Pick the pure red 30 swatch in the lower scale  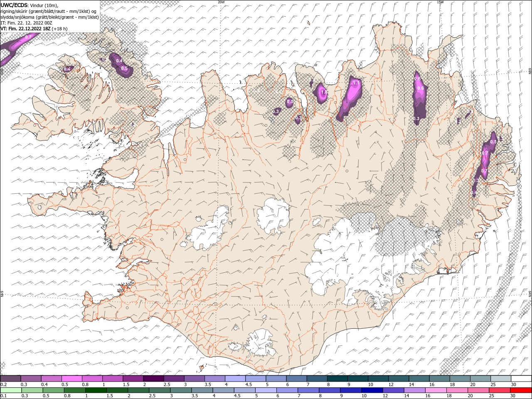[x=521, y=390]
